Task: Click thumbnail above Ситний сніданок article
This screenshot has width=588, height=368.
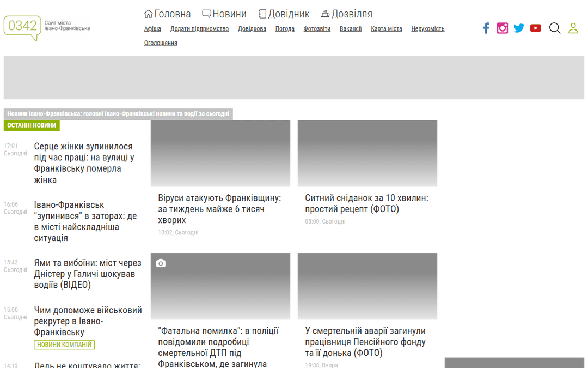Action: click(367, 153)
